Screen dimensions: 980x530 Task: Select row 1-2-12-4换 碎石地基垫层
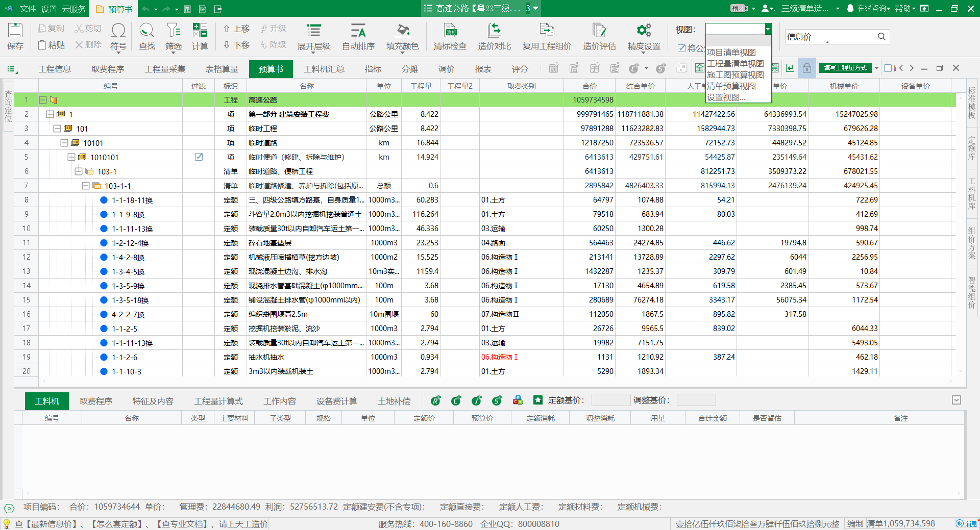click(x=485, y=243)
